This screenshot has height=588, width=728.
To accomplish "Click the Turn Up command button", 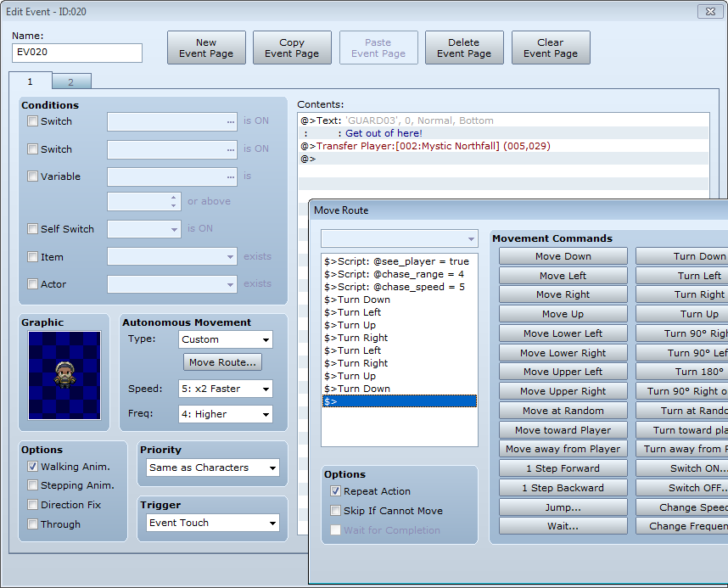I will coord(682,314).
